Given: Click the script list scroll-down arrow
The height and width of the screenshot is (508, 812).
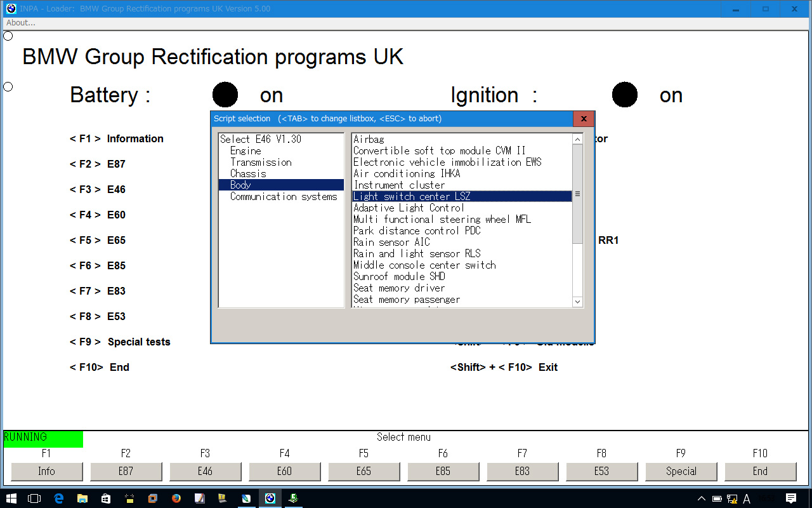Looking at the screenshot, I should click(577, 302).
